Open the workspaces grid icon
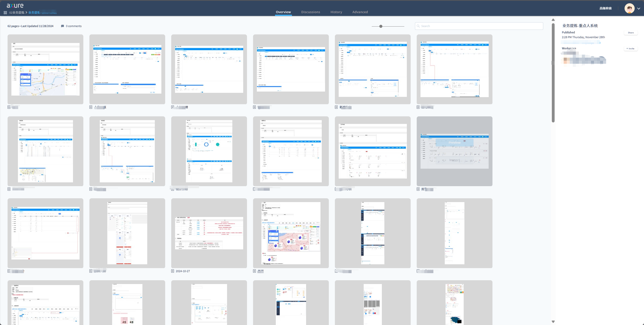Image resolution: width=644 pixels, height=325 pixels. click(5, 13)
